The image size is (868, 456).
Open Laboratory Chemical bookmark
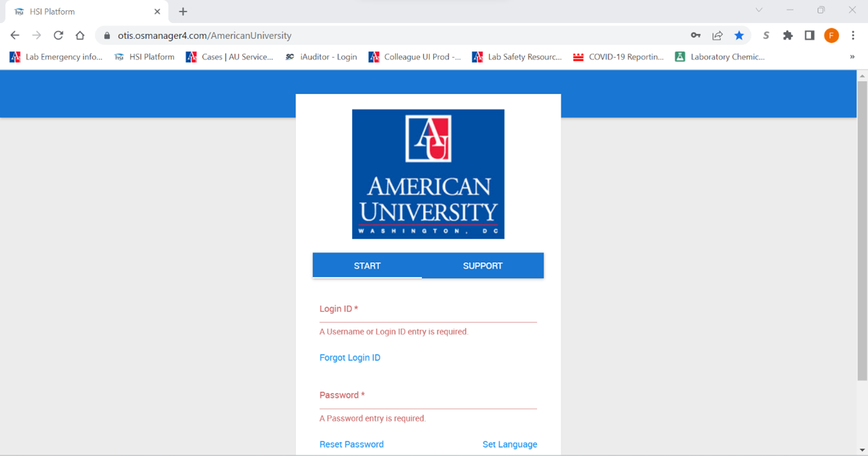coord(720,56)
